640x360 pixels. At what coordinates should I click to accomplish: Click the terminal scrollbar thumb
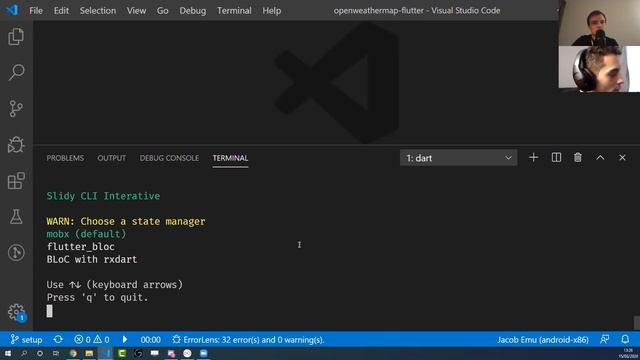click(636, 322)
